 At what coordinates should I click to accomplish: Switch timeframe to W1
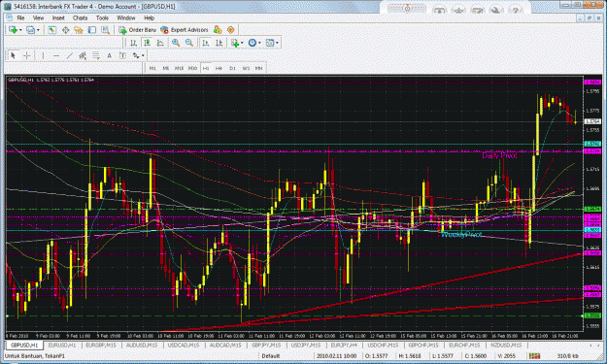[x=246, y=68]
